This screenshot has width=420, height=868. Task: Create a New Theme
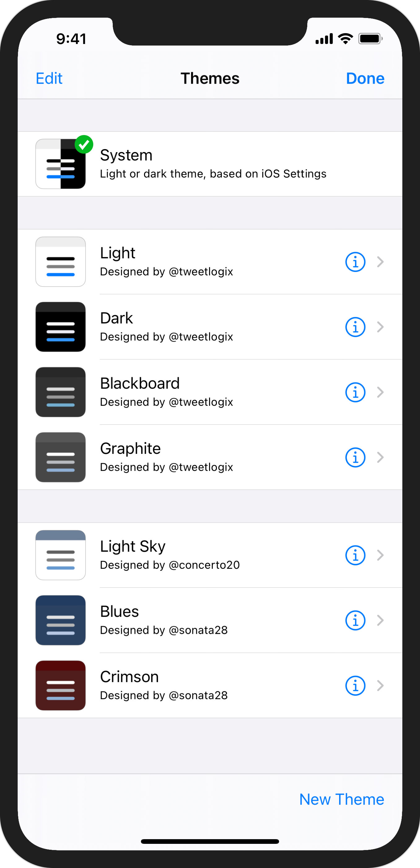coord(342,799)
